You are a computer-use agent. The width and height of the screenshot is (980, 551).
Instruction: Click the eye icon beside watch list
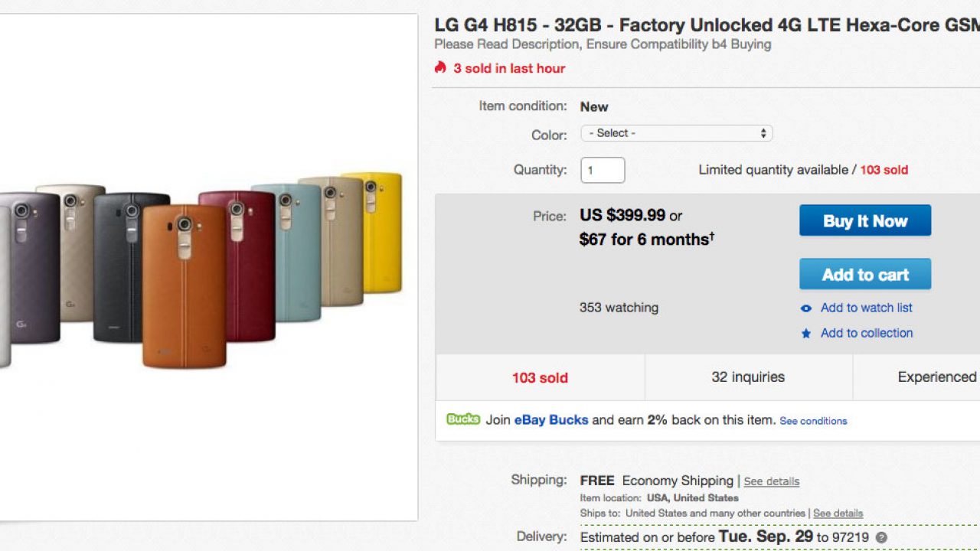[806, 308]
